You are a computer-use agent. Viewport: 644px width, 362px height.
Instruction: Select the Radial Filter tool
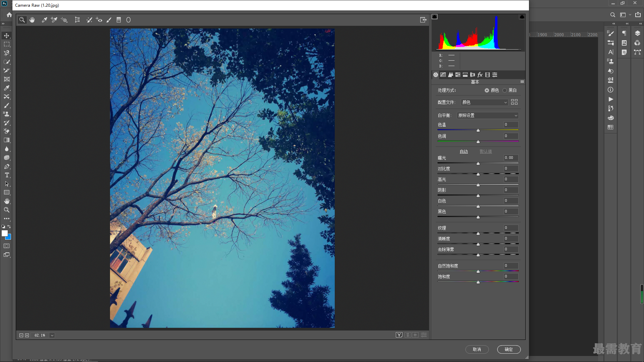click(128, 20)
